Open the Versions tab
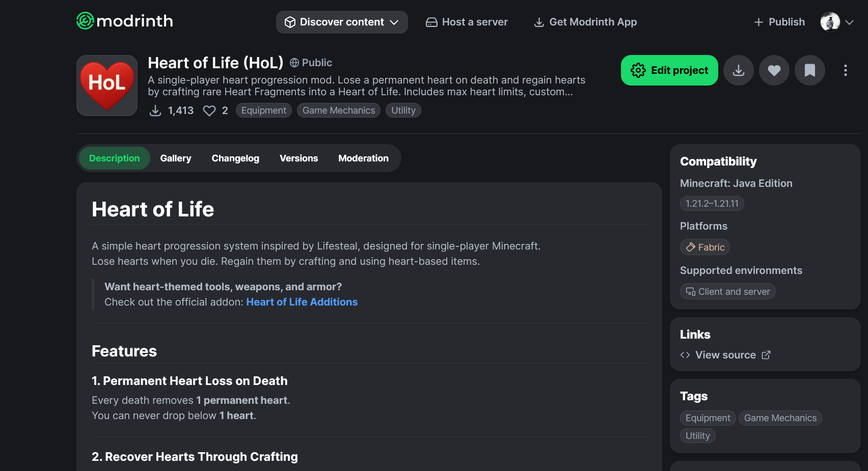 299,158
